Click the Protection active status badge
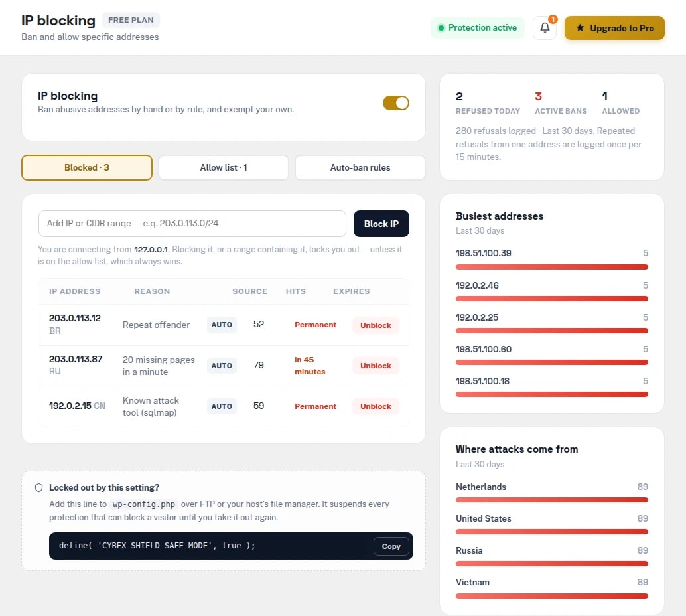 [x=477, y=28]
